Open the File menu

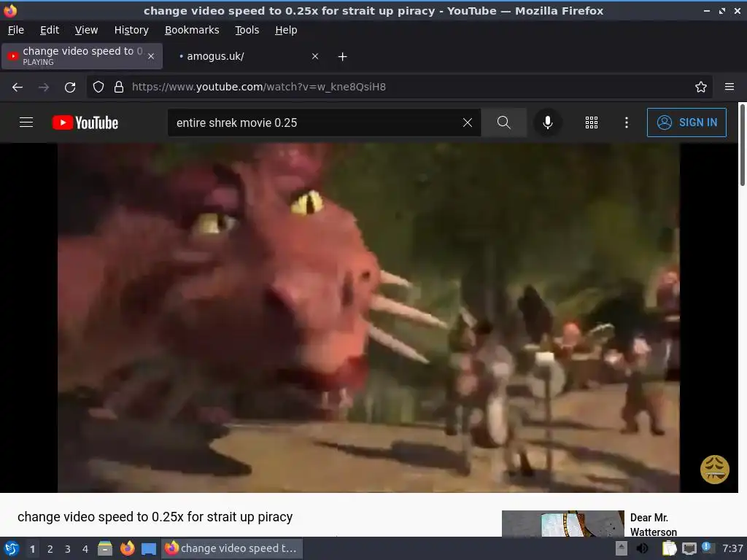click(x=16, y=30)
